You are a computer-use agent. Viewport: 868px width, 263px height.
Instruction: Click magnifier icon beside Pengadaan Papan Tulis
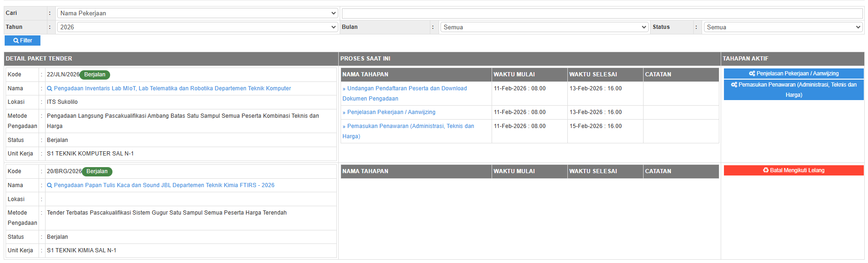click(50, 185)
